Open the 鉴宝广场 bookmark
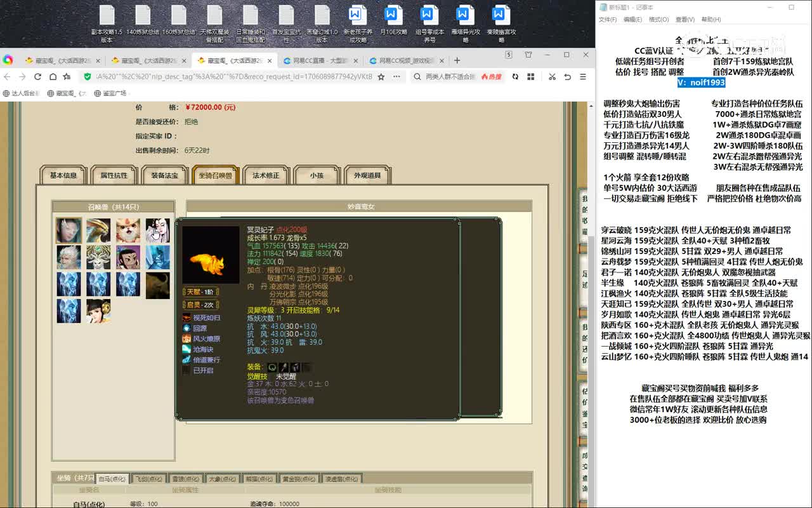The image size is (812, 508). click(110, 93)
